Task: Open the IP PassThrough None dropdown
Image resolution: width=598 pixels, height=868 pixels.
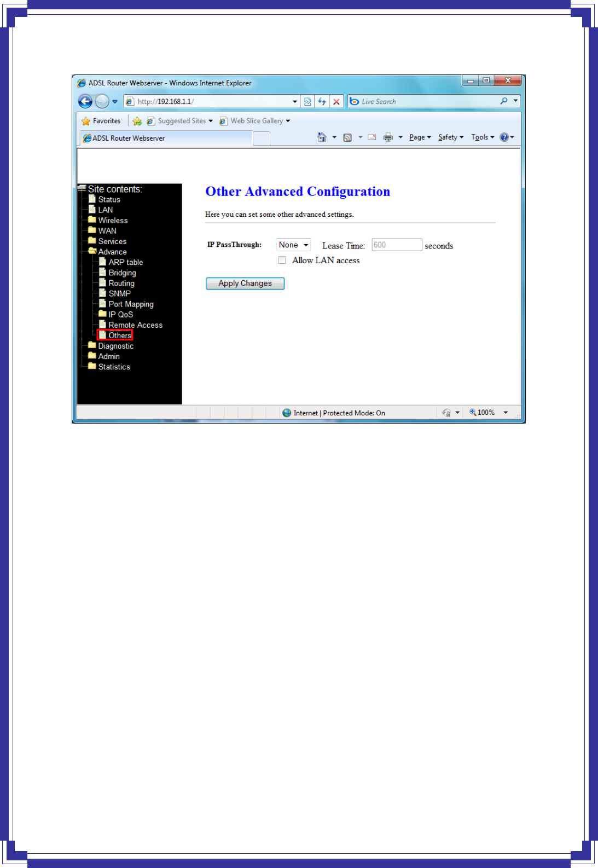Action: point(293,245)
